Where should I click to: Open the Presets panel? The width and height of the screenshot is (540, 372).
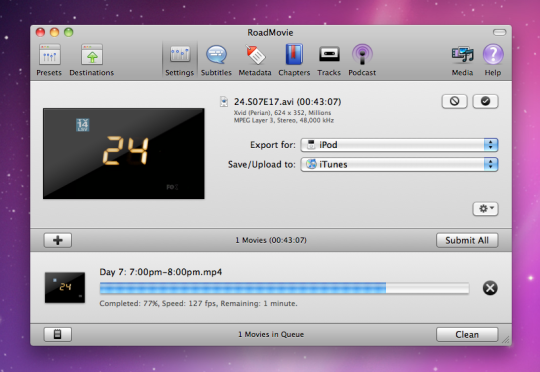tap(49, 60)
